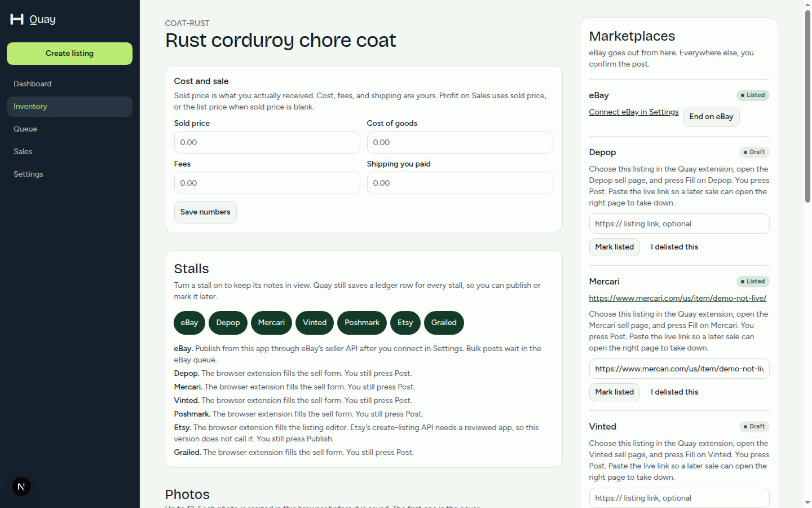Click the Marketplaces panel heading
812x508 pixels.
tap(632, 36)
